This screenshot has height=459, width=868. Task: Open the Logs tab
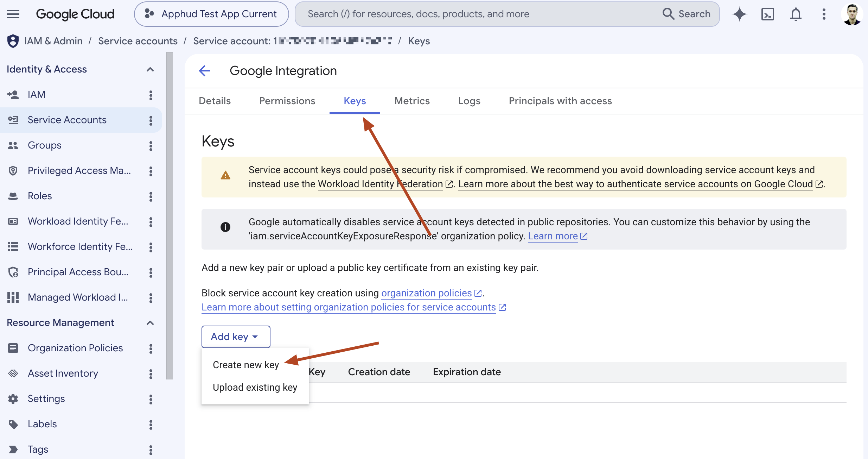click(x=469, y=101)
